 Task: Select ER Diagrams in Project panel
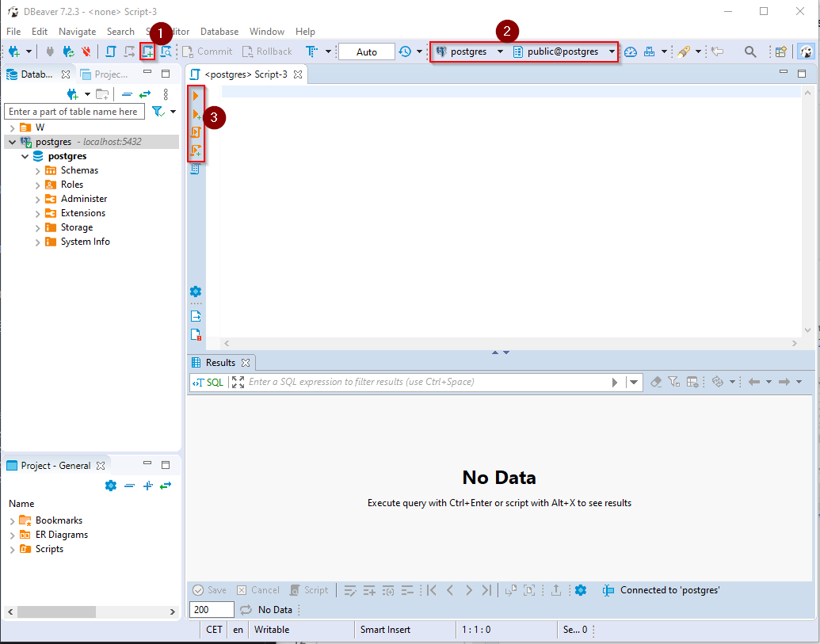pos(62,535)
